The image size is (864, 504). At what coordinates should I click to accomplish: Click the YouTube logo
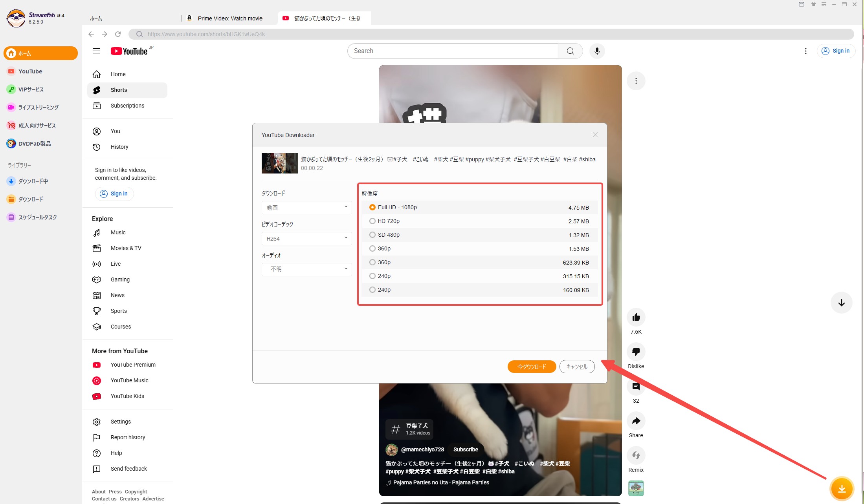[129, 51]
